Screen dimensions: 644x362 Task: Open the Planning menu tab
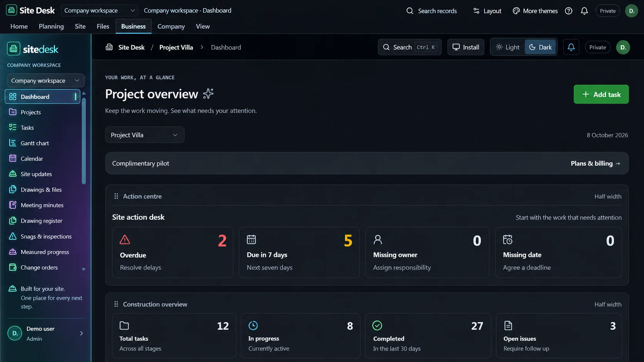point(51,26)
